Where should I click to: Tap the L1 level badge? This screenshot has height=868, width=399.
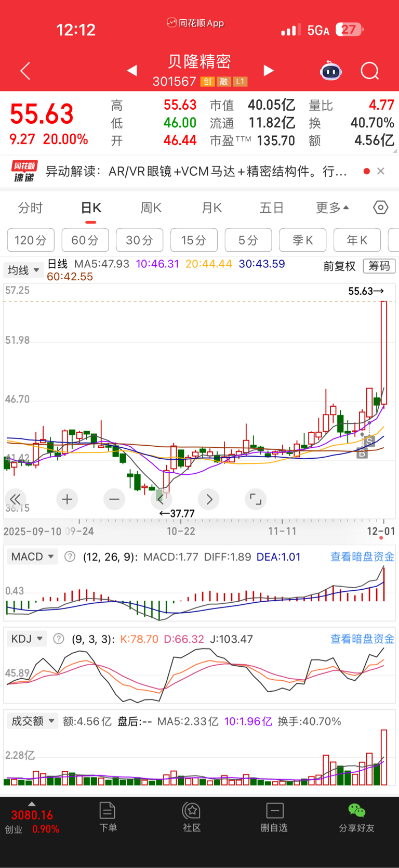(x=240, y=82)
